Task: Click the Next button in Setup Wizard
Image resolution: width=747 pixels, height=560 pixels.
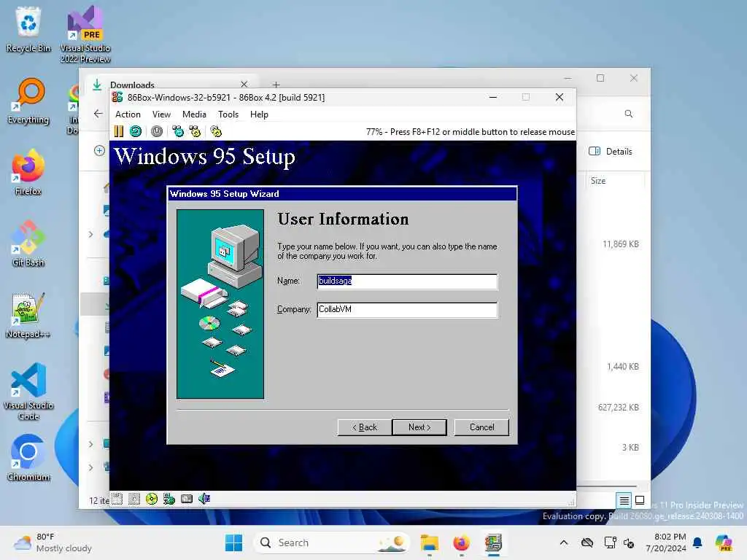Action: [419, 427]
